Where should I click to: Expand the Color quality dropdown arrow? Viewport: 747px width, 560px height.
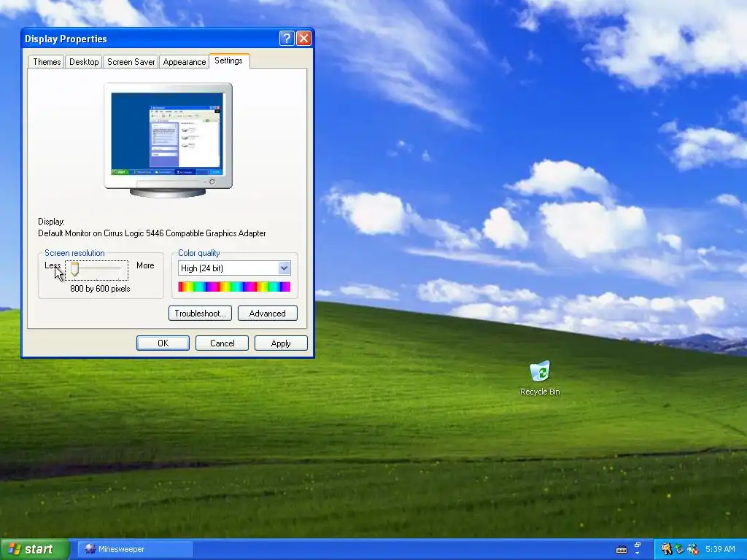pos(284,268)
